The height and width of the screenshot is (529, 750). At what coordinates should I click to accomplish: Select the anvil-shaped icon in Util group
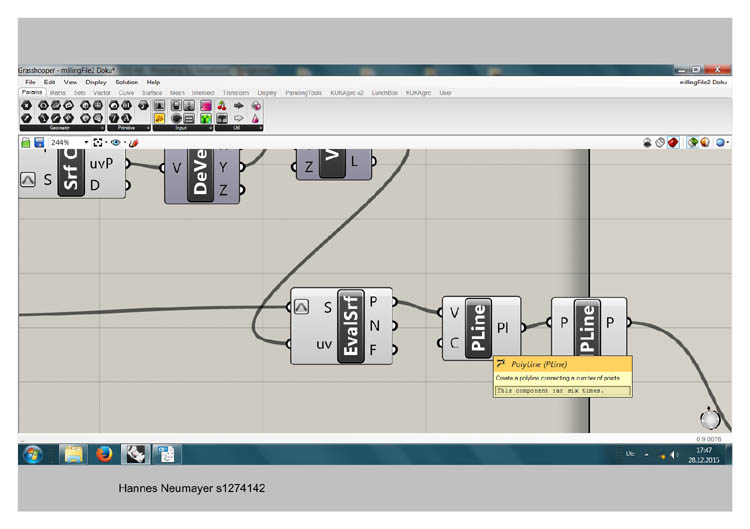point(222,118)
